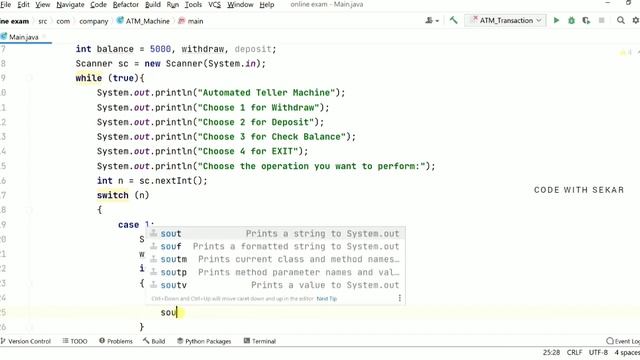640x360 pixels.
Task: Open Terminal tool window
Action: (x=260, y=341)
